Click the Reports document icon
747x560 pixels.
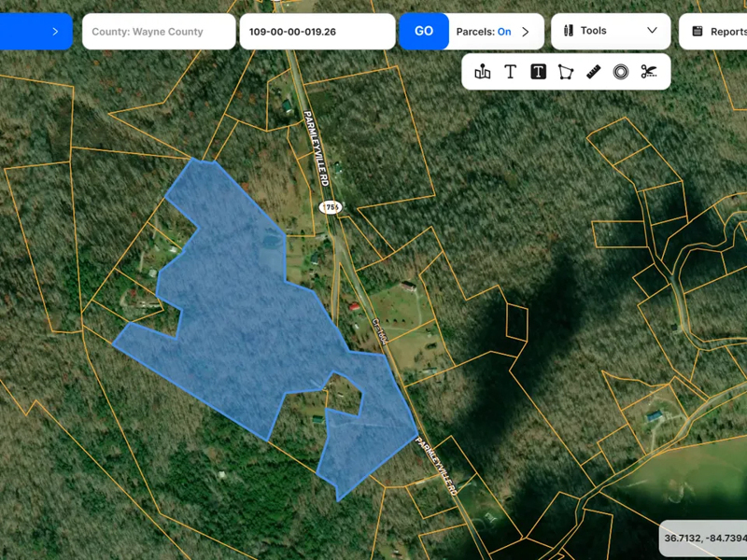[698, 32]
